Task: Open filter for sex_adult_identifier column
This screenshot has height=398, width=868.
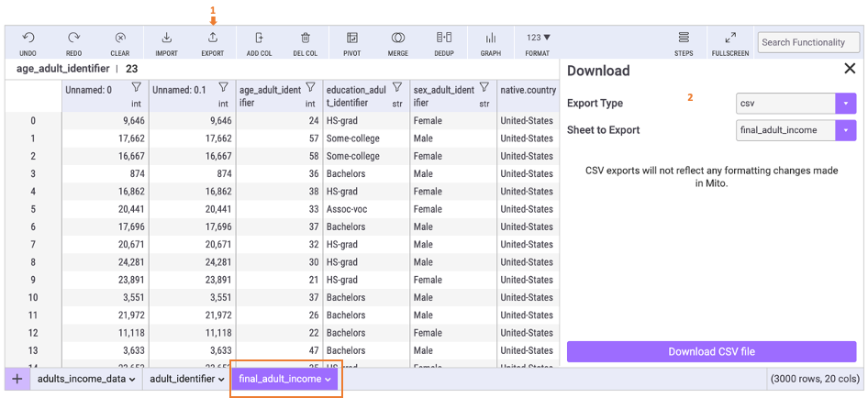Action: coord(484,87)
